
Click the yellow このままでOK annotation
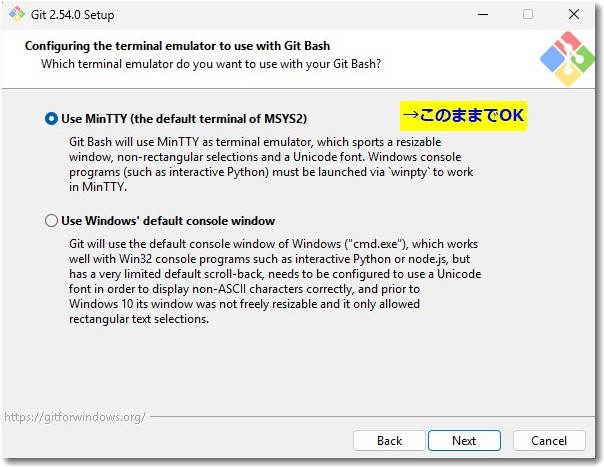click(x=463, y=116)
